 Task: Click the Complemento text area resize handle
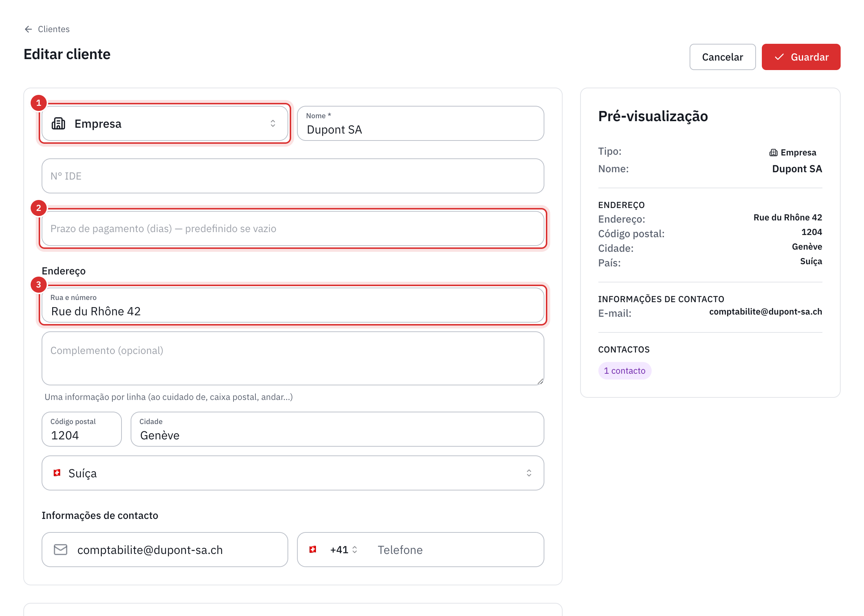click(x=540, y=382)
